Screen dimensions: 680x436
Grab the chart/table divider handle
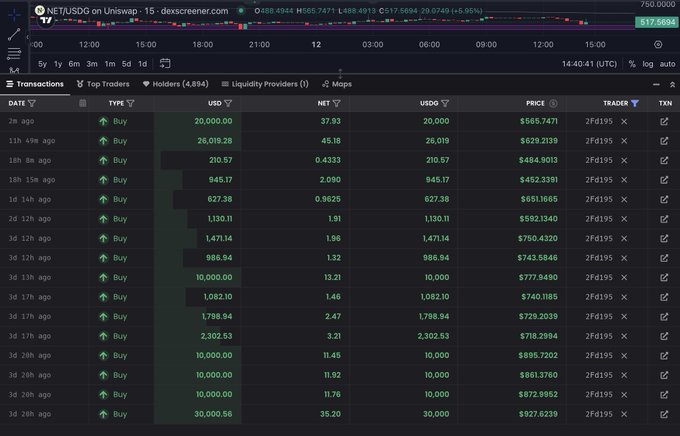(340, 74)
